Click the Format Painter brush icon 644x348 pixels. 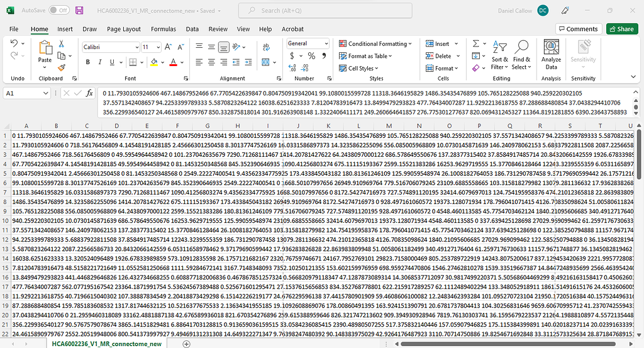point(62,67)
